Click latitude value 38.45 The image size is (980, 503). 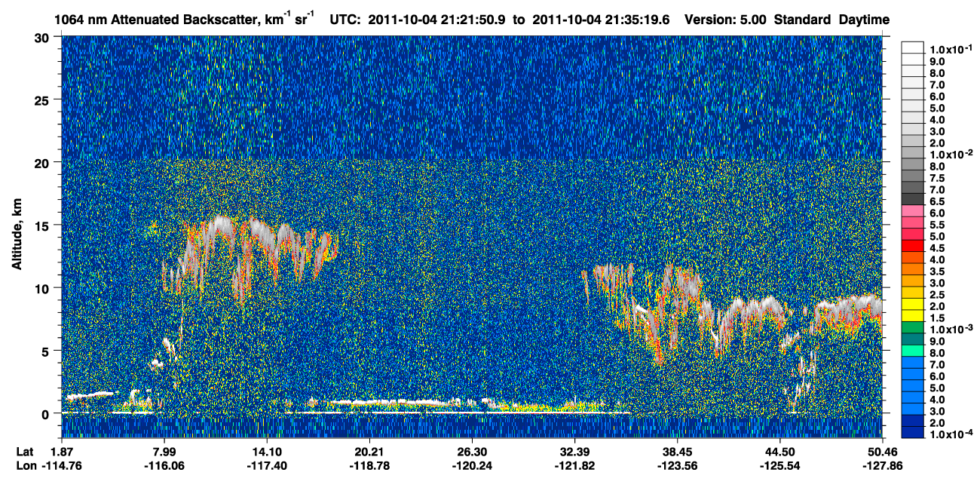[x=677, y=451]
